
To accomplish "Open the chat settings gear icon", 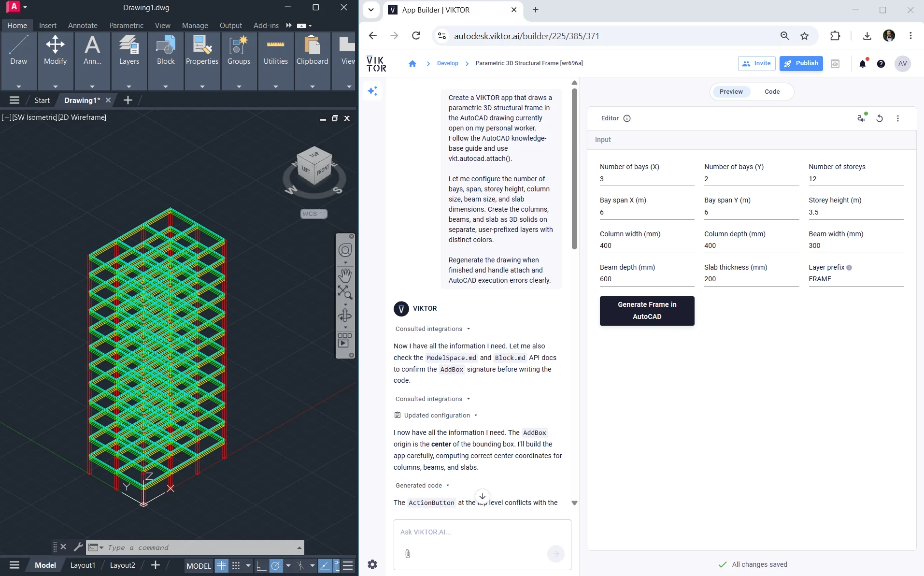I will 372,564.
